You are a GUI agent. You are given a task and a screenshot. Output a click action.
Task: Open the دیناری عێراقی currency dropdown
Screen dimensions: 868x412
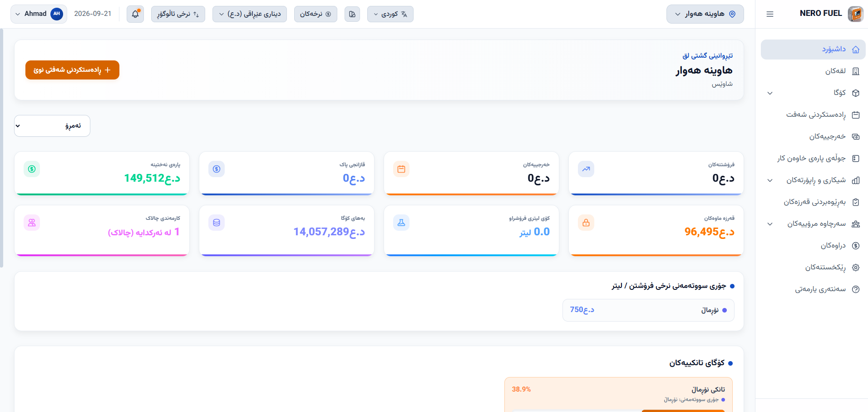coord(250,14)
